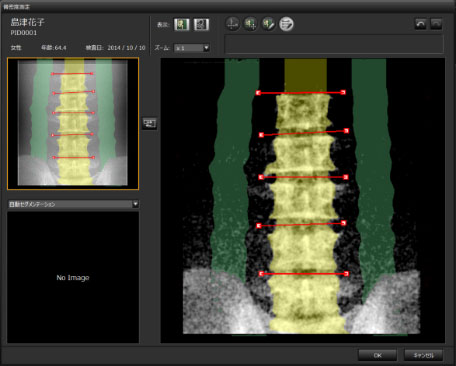
Task: Click the cancel button beside OK
Action: [x=423, y=355]
